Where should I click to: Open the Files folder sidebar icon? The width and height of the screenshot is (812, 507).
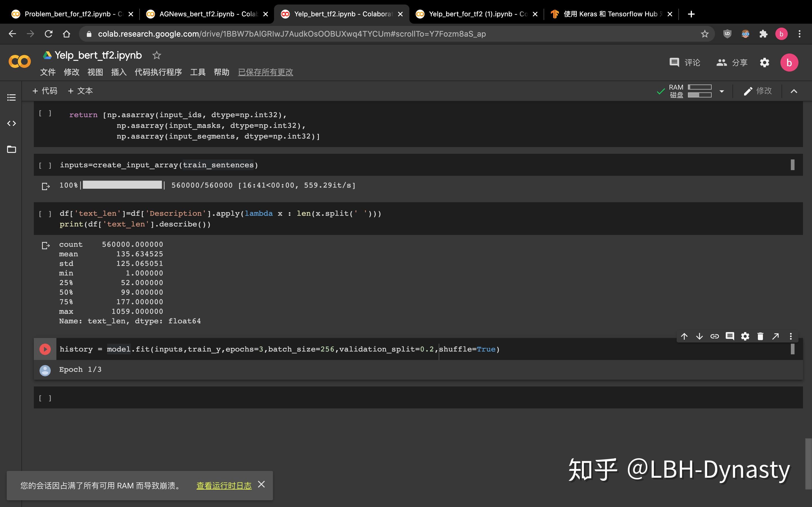(11, 149)
